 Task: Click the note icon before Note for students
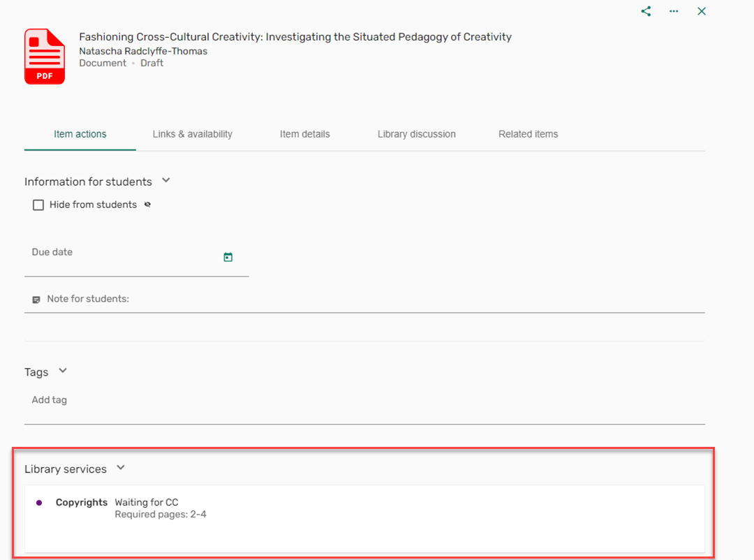(36, 300)
